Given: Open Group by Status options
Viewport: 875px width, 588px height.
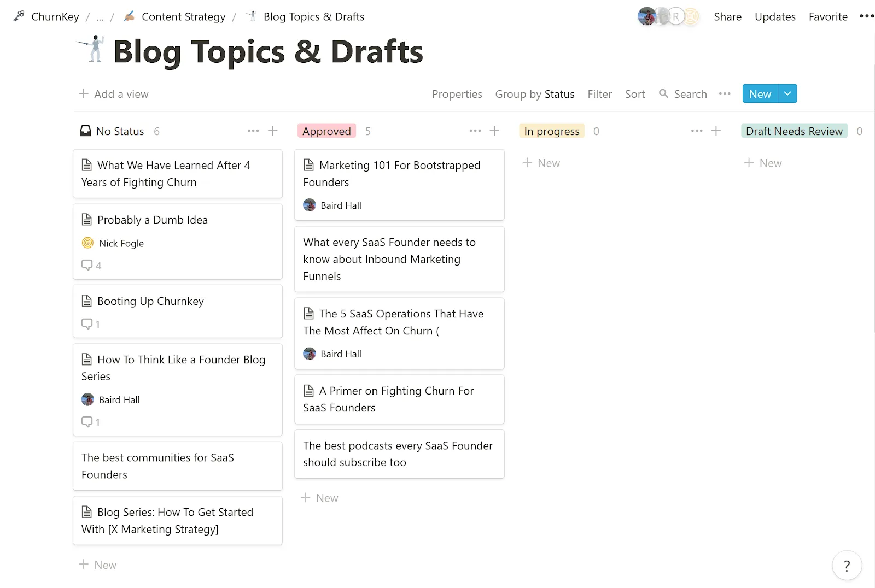Looking at the screenshot, I should [x=534, y=94].
